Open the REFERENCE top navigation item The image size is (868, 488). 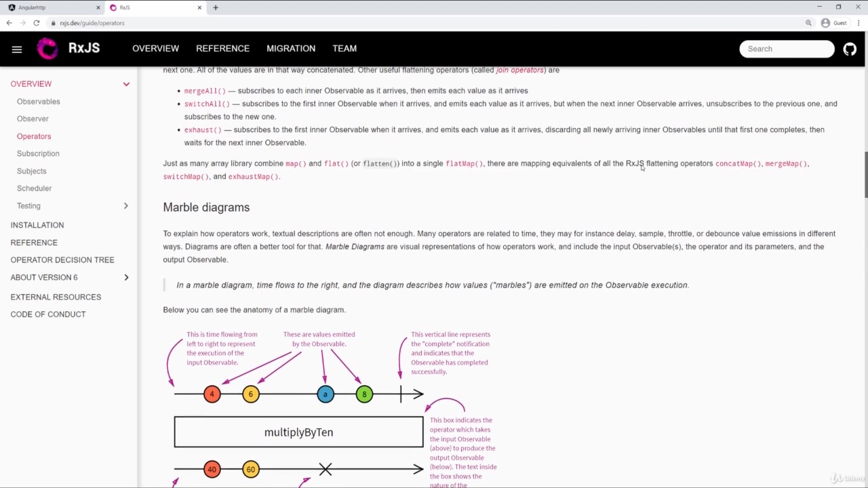click(222, 49)
